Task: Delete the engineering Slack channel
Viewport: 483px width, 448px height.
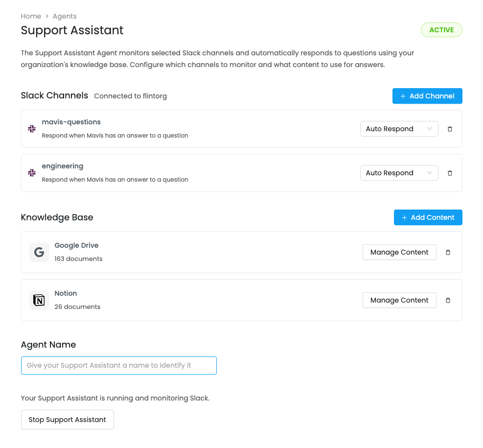Action: pos(450,173)
